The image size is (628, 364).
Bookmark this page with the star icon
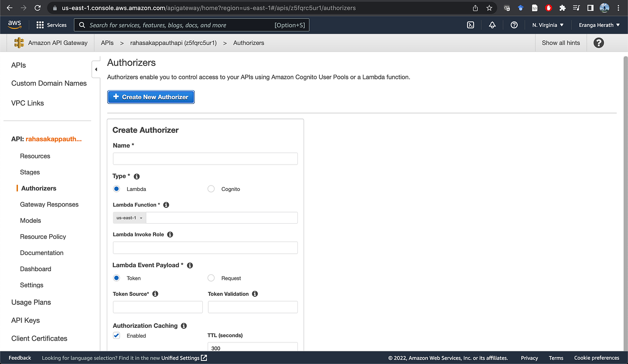coord(489,8)
